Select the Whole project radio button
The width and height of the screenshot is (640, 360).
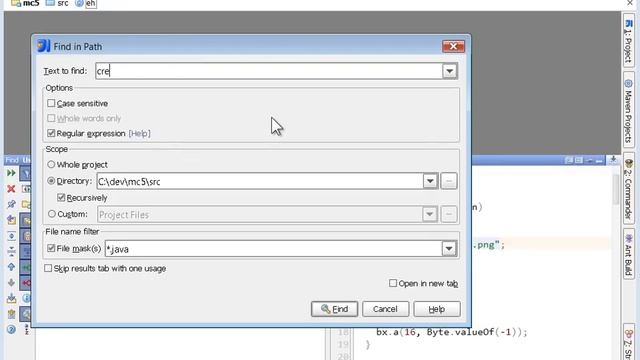click(51, 164)
